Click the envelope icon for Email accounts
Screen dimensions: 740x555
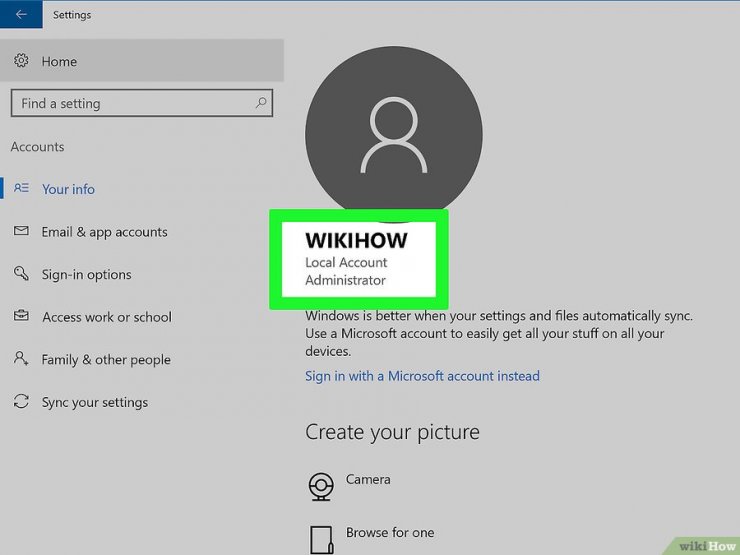coord(21,230)
